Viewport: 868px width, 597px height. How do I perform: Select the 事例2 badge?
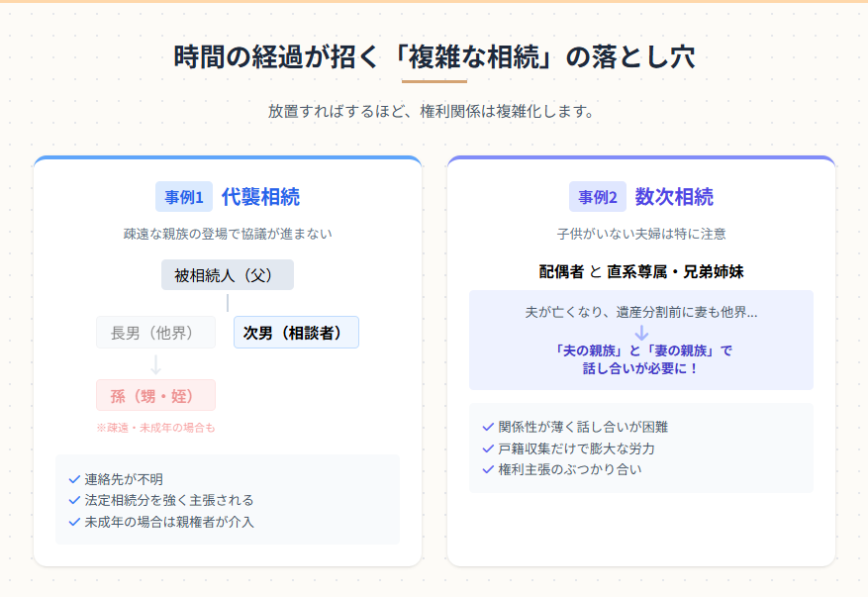point(598,197)
